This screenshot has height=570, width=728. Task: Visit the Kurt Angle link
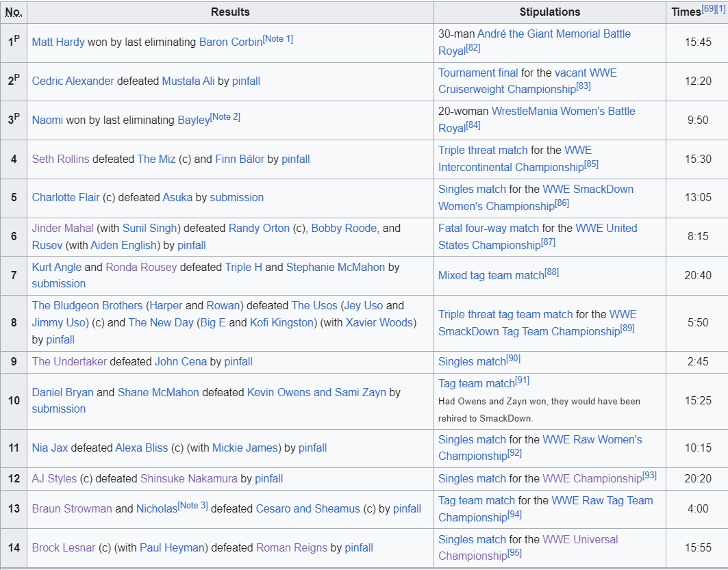tap(57, 268)
